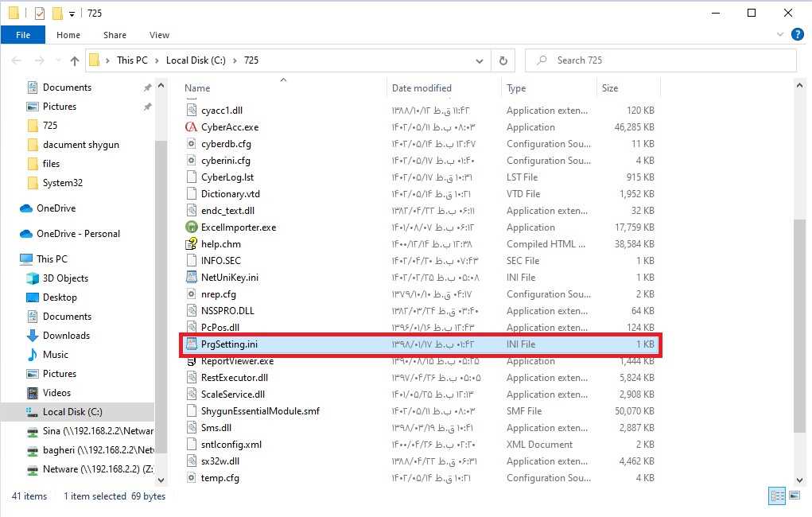Screen dimensions: 812x517
Task: Click the Properties quick access icon
Action: [40, 14]
